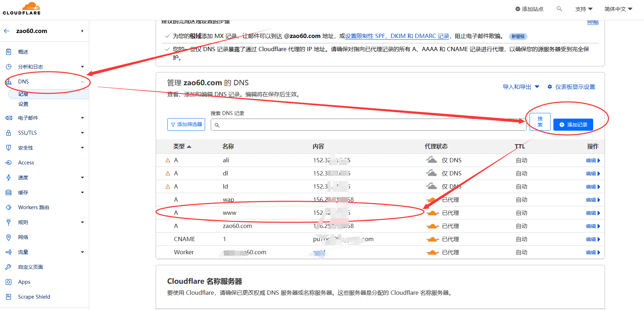Click the Workers 路由 icon
The height and width of the screenshot is (310, 644).
point(9,207)
